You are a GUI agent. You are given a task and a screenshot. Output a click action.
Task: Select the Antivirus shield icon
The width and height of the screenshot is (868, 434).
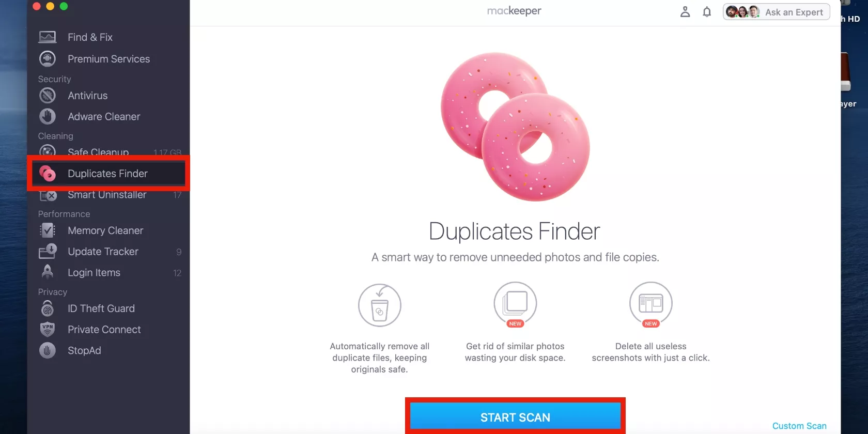point(48,96)
